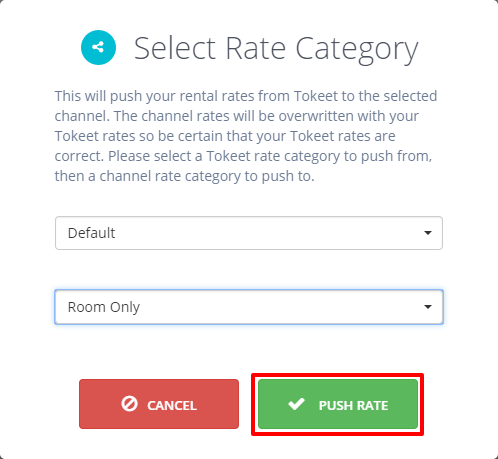This screenshot has width=498, height=459.
Task: Open the Default rate category dropdown
Action: [x=249, y=233]
